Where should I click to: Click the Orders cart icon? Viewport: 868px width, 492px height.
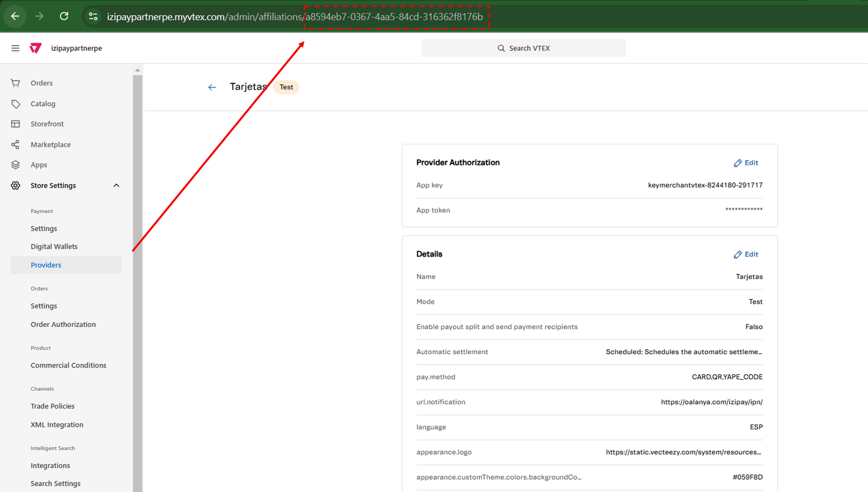click(x=15, y=83)
